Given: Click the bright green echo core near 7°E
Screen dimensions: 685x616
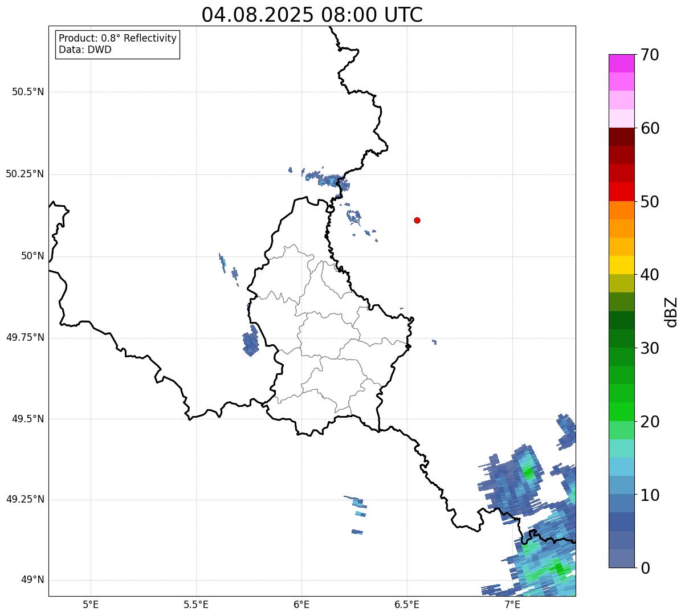Looking at the screenshot, I should click(529, 472).
